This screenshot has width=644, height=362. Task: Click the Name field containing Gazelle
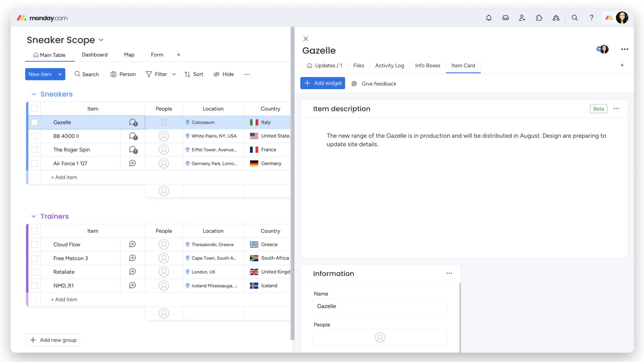point(380,306)
